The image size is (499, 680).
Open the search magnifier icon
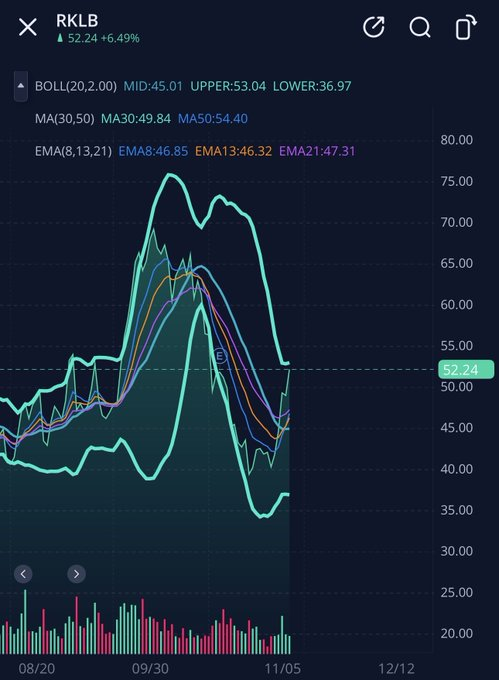(x=420, y=27)
